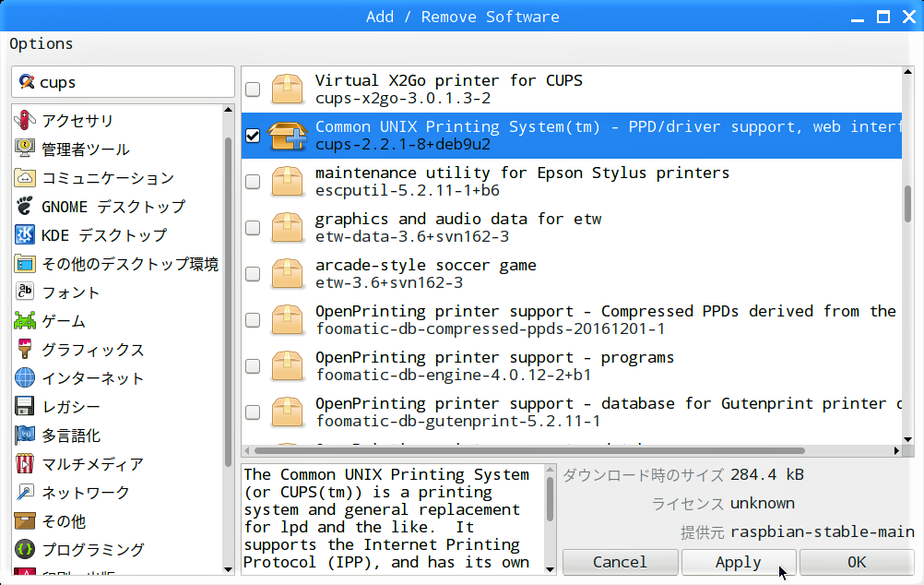Click category list scroll-up arrow
Viewport: 924px width, 585px height.
(229, 110)
